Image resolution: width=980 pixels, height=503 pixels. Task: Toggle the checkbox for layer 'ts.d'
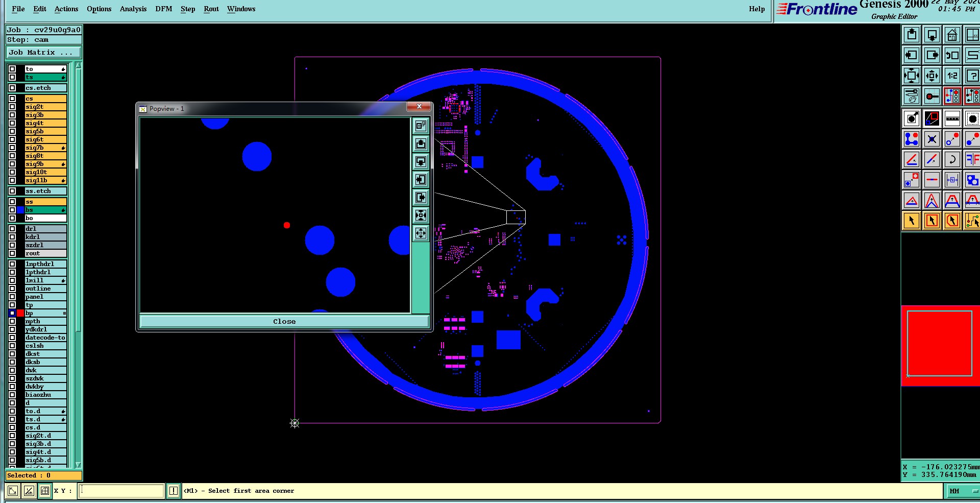pyautogui.click(x=12, y=419)
